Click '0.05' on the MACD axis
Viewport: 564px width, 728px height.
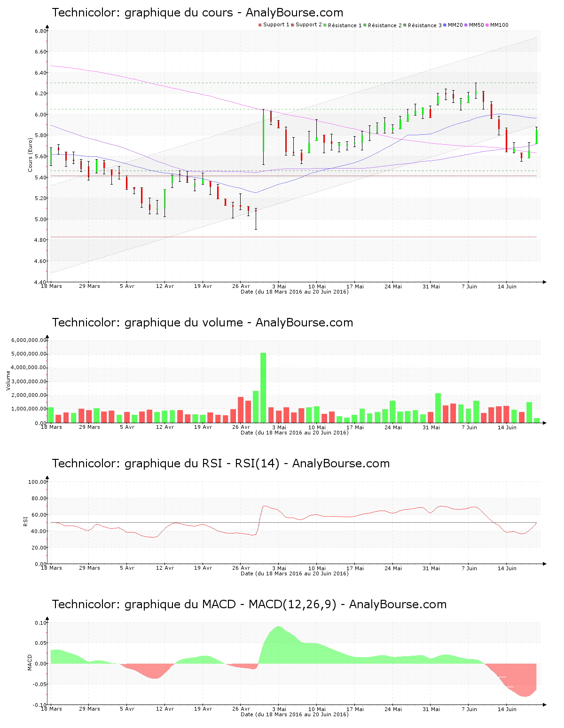coord(41,643)
